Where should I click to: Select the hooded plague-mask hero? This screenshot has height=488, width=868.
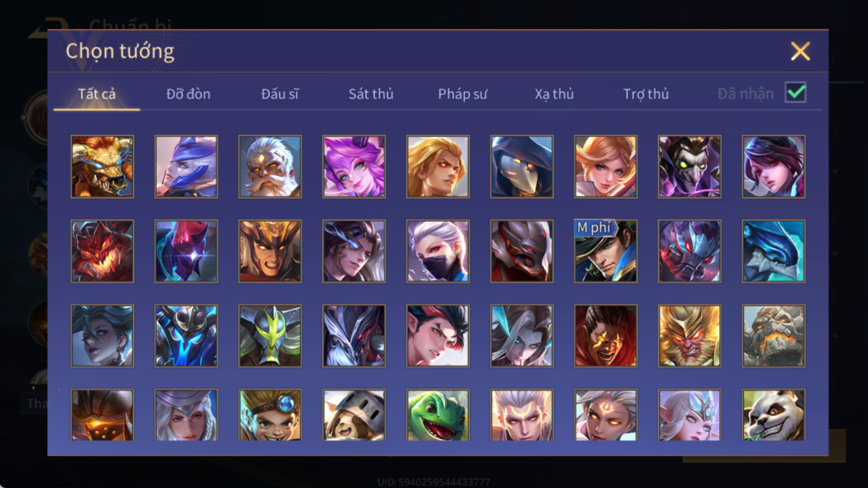[x=522, y=166]
